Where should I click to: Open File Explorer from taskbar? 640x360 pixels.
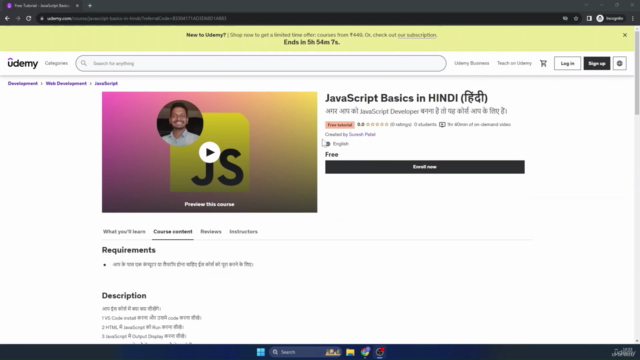point(350,352)
